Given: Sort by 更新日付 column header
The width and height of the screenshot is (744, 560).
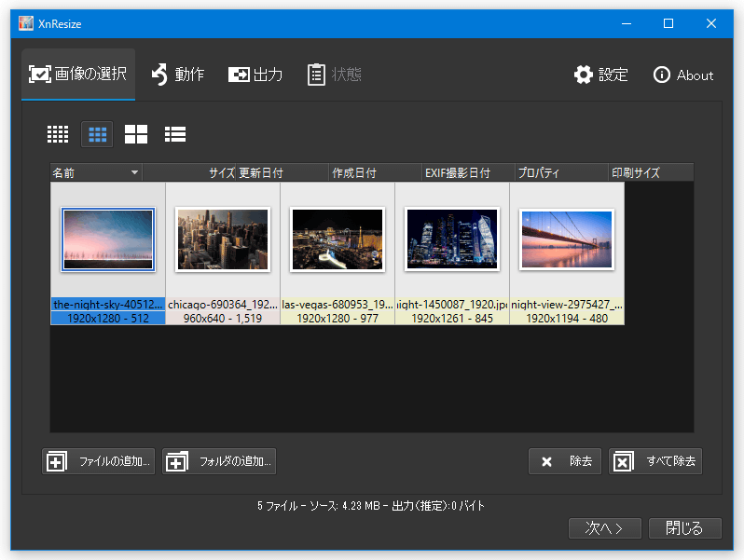Looking at the screenshot, I should tap(282, 172).
